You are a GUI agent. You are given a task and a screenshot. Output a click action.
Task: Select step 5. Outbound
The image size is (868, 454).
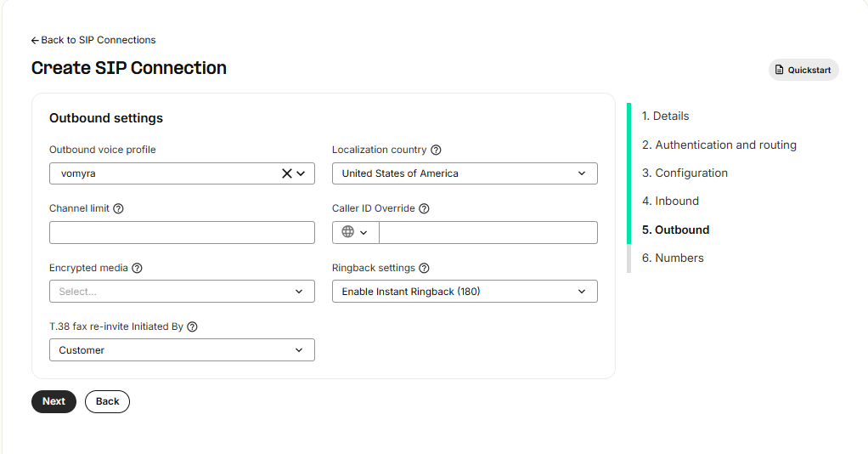click(x=675, y=230)
